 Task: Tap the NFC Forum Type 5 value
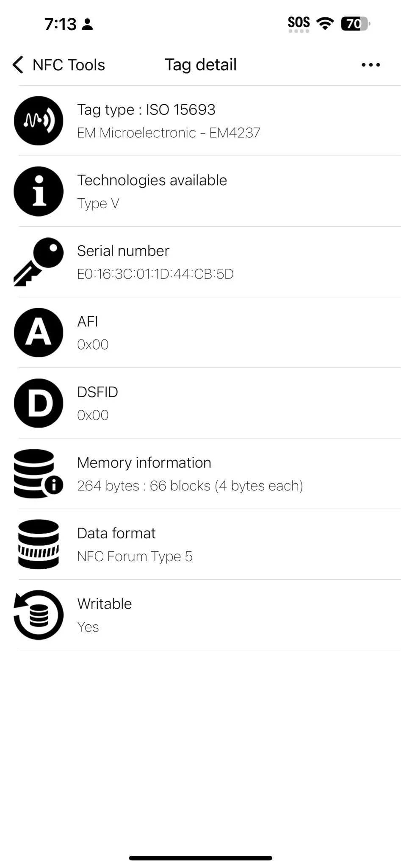135,556
